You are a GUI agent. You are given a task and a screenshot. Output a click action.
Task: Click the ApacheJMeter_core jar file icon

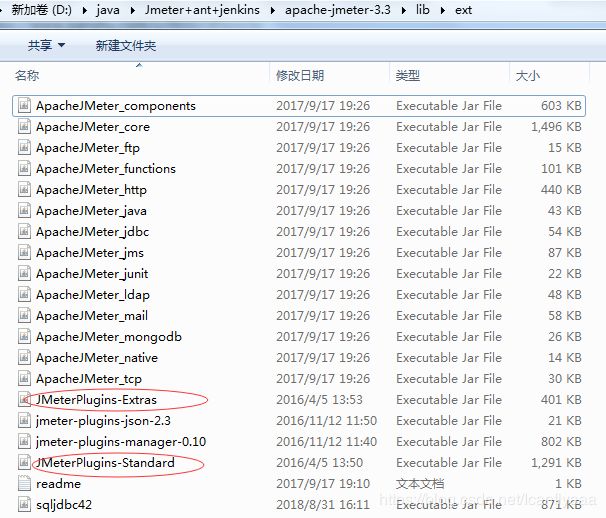point(24,126)
